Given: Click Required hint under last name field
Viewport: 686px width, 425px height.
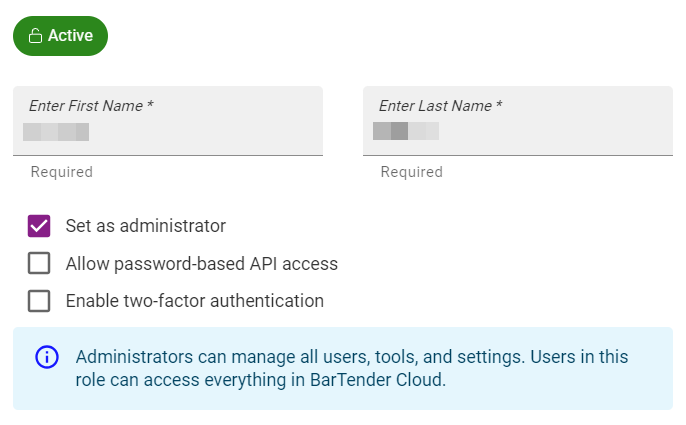Looking at the screenshot, I should click(412, 172).
